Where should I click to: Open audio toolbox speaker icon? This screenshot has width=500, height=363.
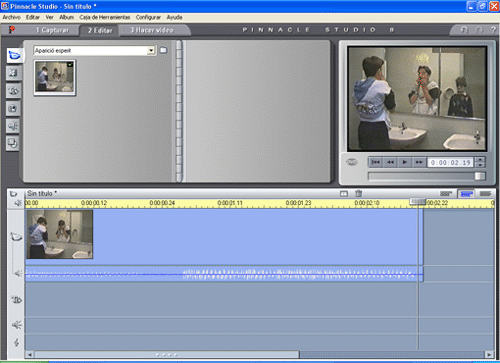pyautogui.click(x=18, y=203)
